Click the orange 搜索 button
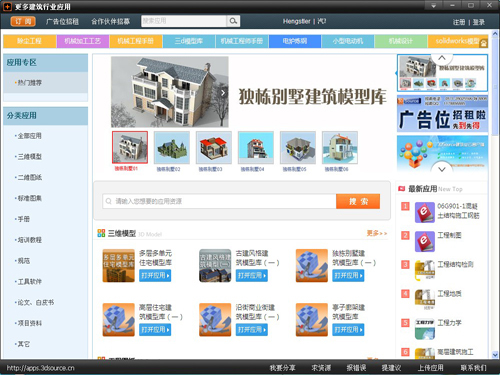Image resolution: width=500 pixels, height=375 pixels. point(358,201)
